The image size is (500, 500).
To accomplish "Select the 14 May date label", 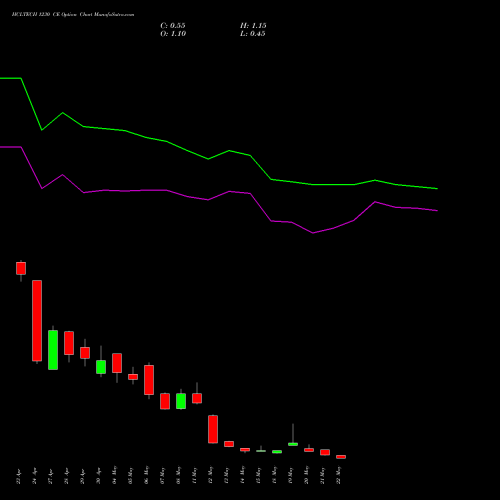I will 243,475.
